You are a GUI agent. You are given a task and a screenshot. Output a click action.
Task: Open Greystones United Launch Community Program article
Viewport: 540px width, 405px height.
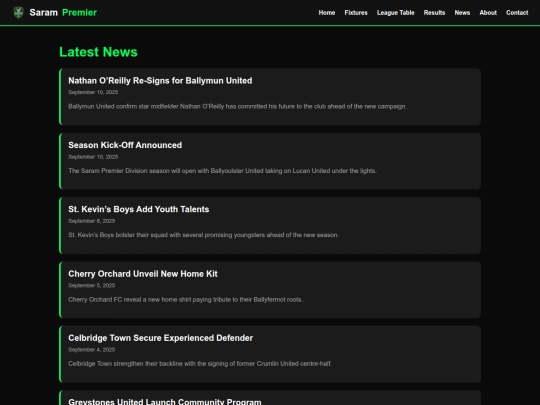(x=165, y=401)
